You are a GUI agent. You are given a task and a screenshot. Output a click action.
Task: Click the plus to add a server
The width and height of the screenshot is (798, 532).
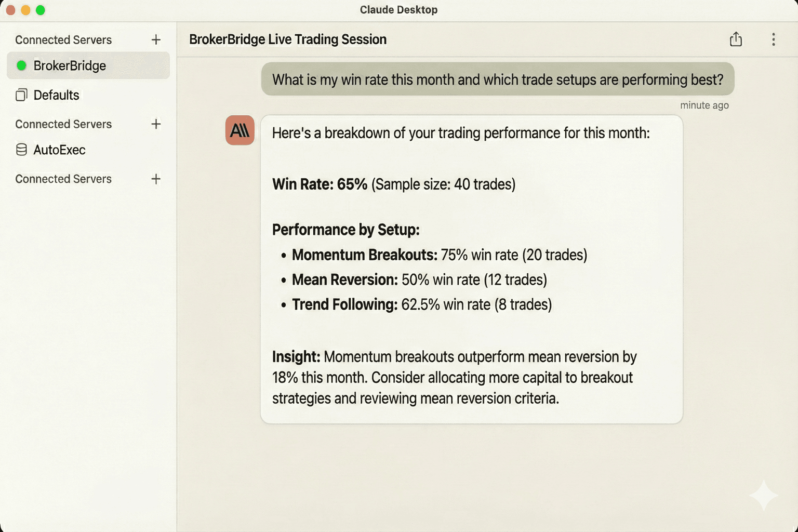[x=156, y=39]
